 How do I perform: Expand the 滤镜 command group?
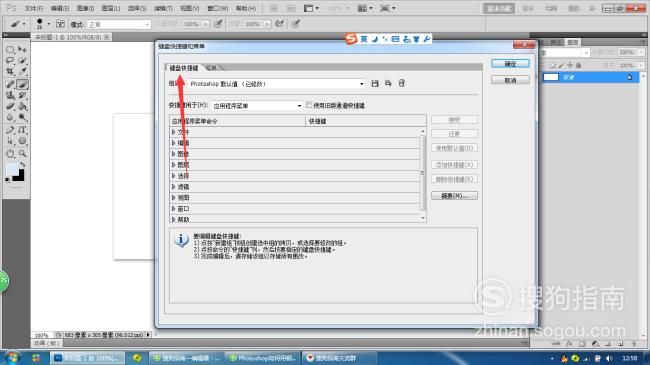[x=174, y=187]
